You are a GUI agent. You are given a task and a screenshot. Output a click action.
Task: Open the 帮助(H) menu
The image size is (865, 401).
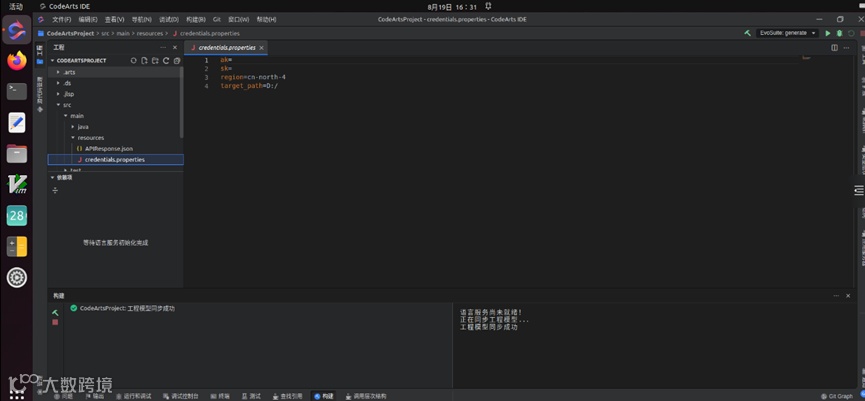[266, 19]
